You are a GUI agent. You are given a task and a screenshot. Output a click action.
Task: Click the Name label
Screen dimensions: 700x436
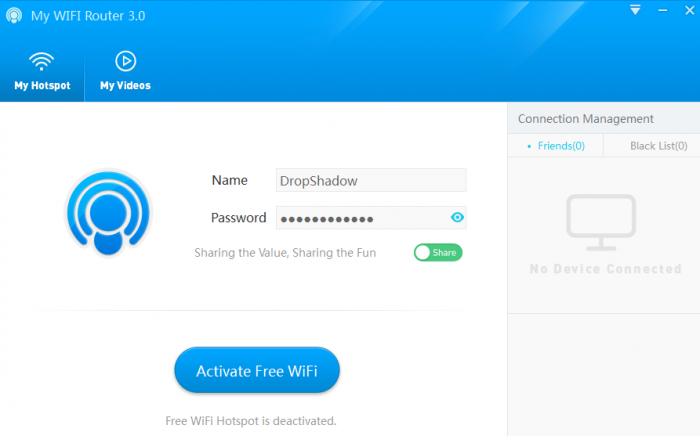pyautogui.click(x=229, y=180)
